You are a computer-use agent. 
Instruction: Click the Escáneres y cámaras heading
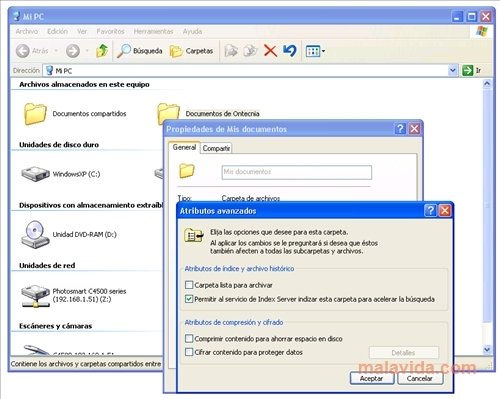pos(55,326)
